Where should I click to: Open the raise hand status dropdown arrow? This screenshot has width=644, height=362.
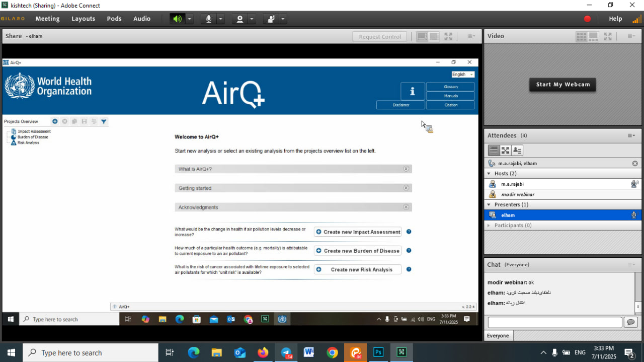283,19
